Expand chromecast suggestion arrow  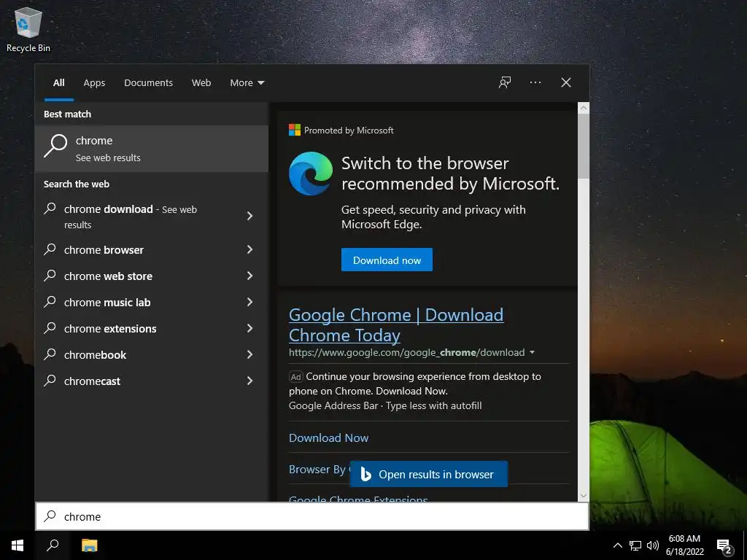click(249, 381)
